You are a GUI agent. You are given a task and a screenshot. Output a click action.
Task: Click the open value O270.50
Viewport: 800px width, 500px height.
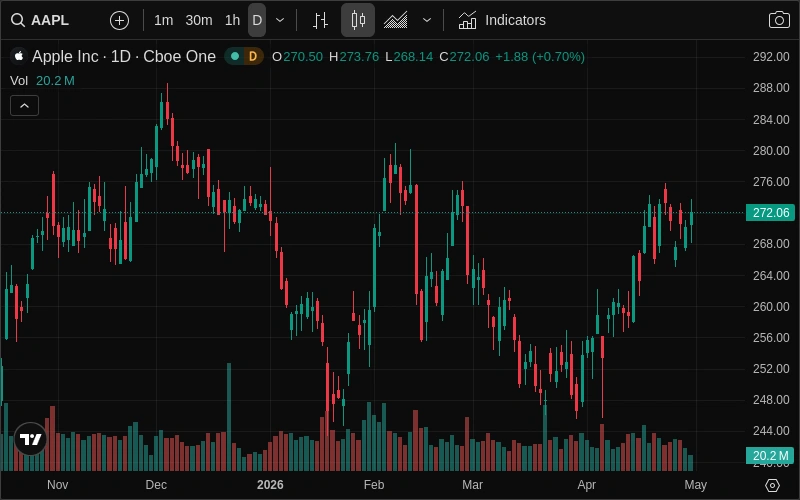[x=297, y=57]
